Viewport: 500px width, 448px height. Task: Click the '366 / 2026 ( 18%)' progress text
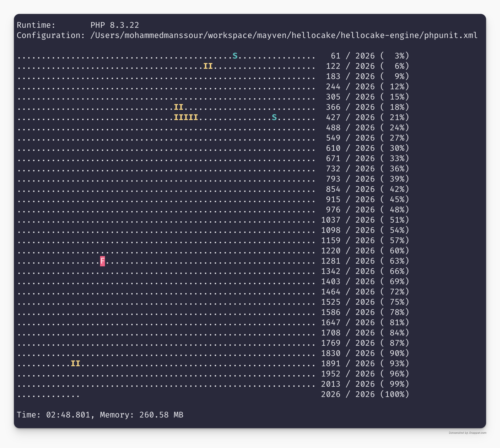click(x=367, y=107)
